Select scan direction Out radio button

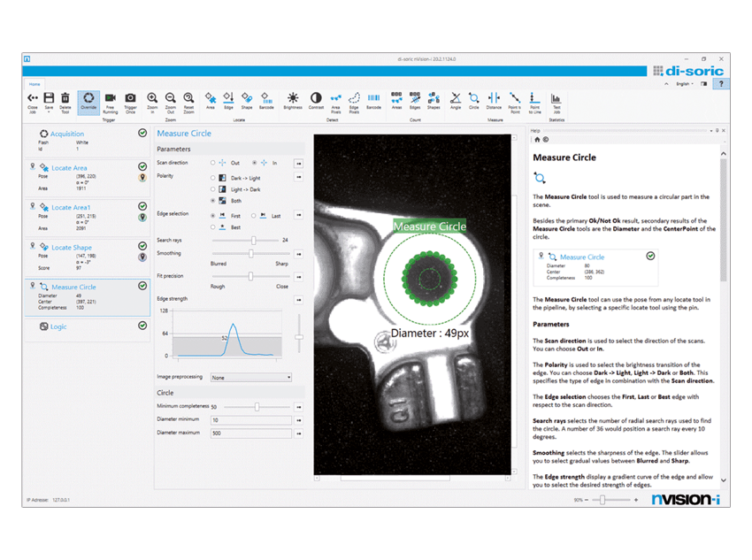[x=213, y=163]
